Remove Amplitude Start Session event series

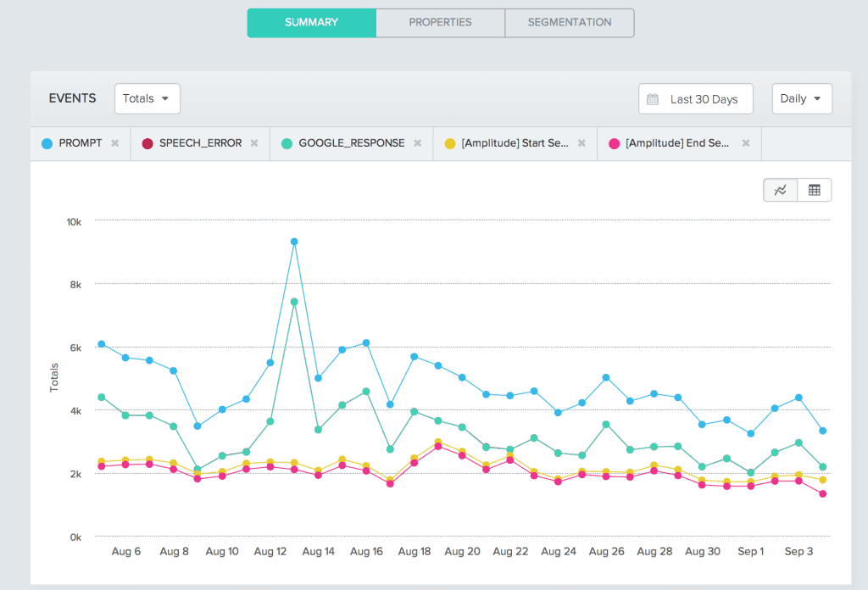click(x=581, y=143)
